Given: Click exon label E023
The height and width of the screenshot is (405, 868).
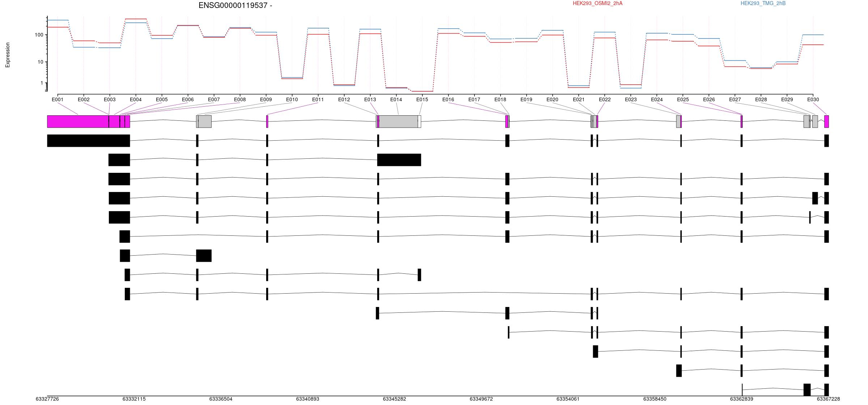Looking at the screenshot, I should click(631, 99).
